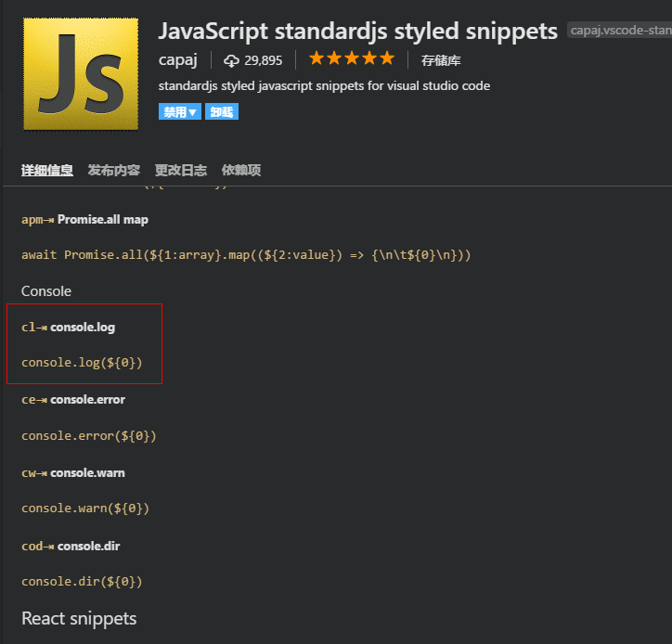
Task: Click the 'React snippets' heading
Action: tap(79, 619)
